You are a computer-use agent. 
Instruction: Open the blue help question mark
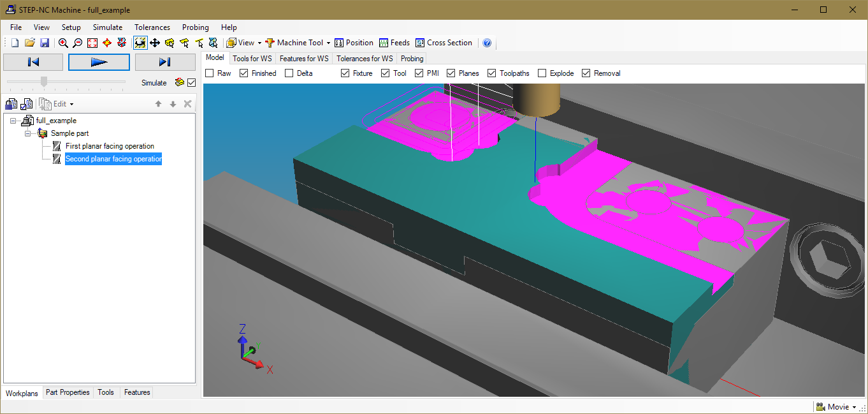click(488, 43)
